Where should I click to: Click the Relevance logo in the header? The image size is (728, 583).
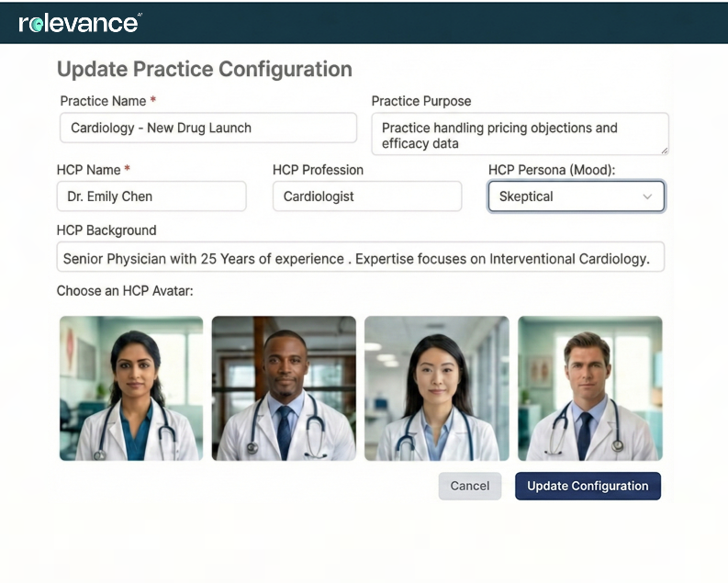tap(79, 23)
